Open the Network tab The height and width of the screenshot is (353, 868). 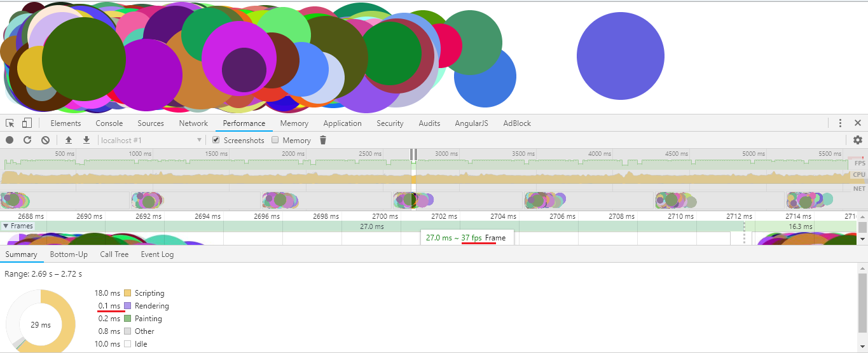[193, 123]
